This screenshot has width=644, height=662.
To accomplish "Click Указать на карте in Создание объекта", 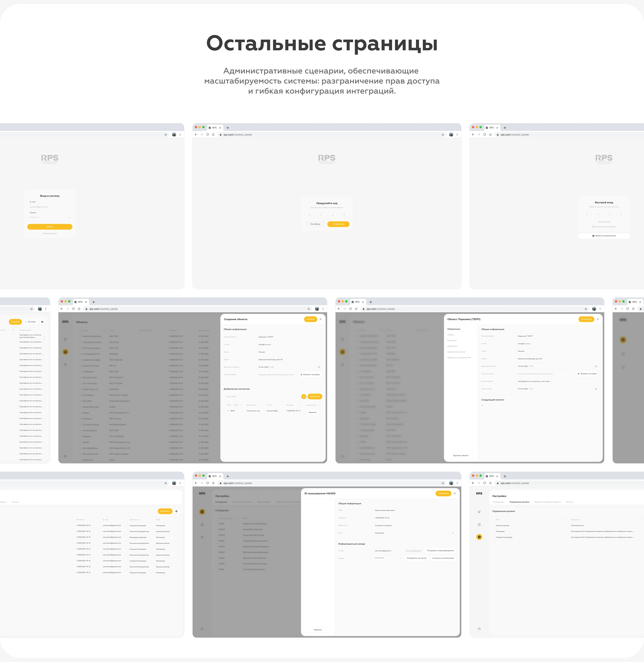I will pyautogui.click(x=310, y=375).
